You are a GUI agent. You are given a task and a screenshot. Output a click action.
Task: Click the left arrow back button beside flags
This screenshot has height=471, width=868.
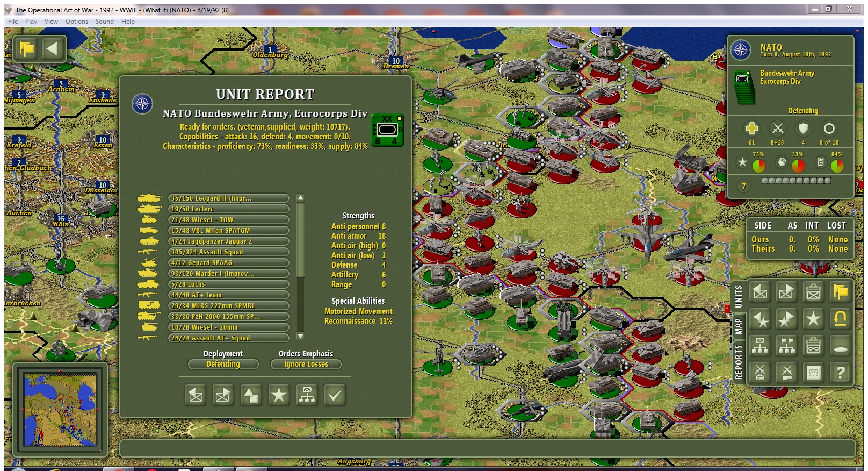tap(53, 49)
